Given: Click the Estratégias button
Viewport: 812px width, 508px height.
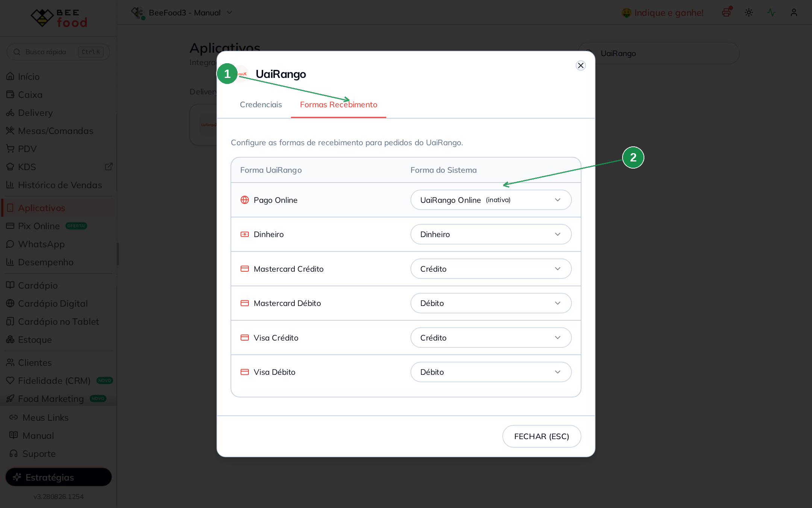Looking at the screenshot, I should (59, 477).
